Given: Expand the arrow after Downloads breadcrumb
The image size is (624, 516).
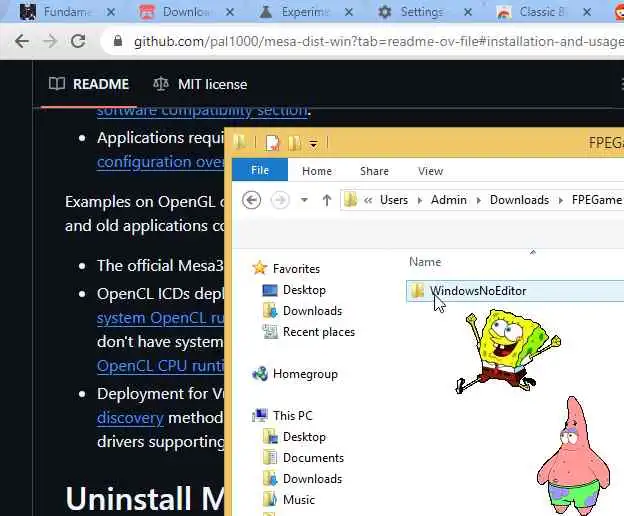Looking at the screenshot, I should 561,200.
